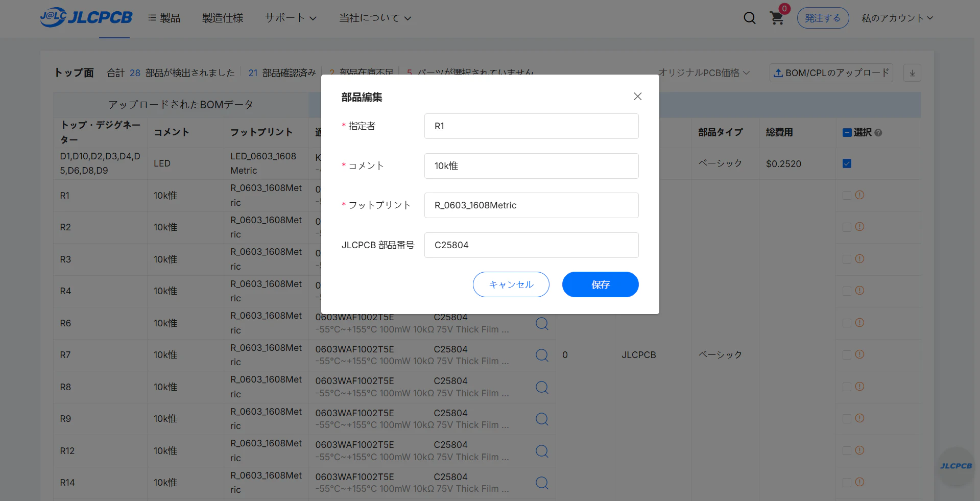Expand the 当社について dropdown menu
Viewport: 980px width, 501px height.
[x=375, y=18]
